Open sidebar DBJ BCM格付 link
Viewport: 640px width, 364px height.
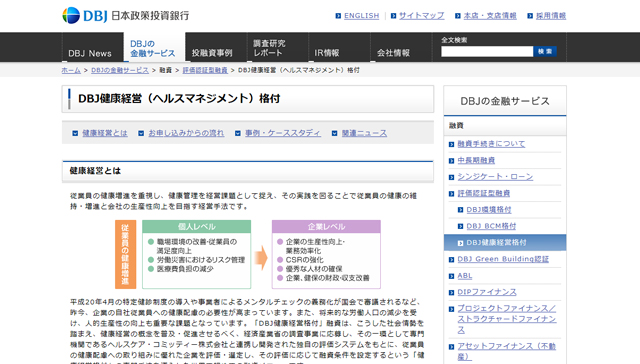tap(491, 226)
